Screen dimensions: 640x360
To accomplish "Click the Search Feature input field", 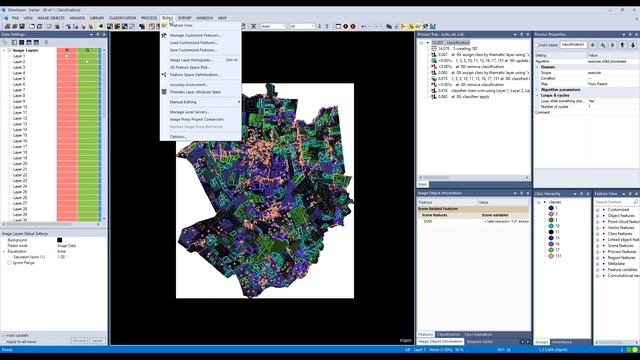I will (x=614, y=202).
